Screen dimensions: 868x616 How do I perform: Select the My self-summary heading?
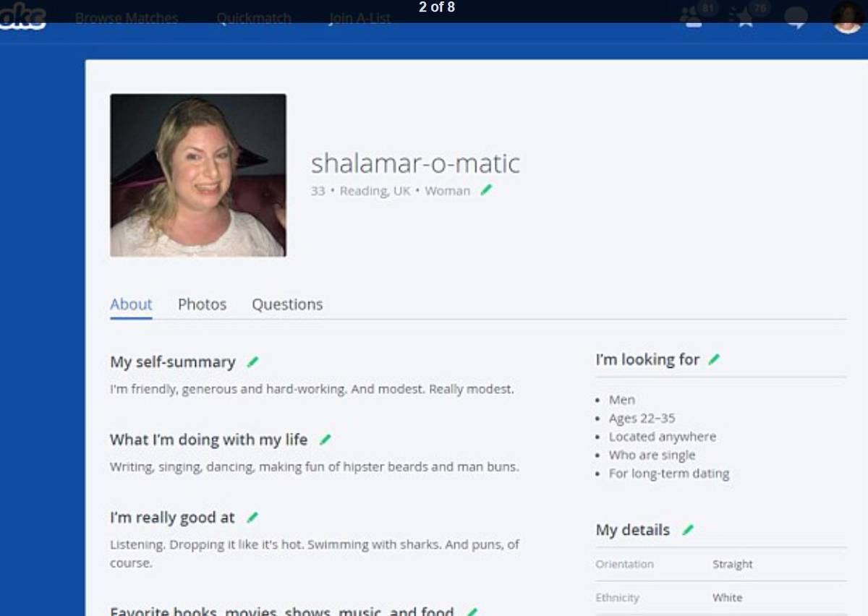(x=173, y=362)
